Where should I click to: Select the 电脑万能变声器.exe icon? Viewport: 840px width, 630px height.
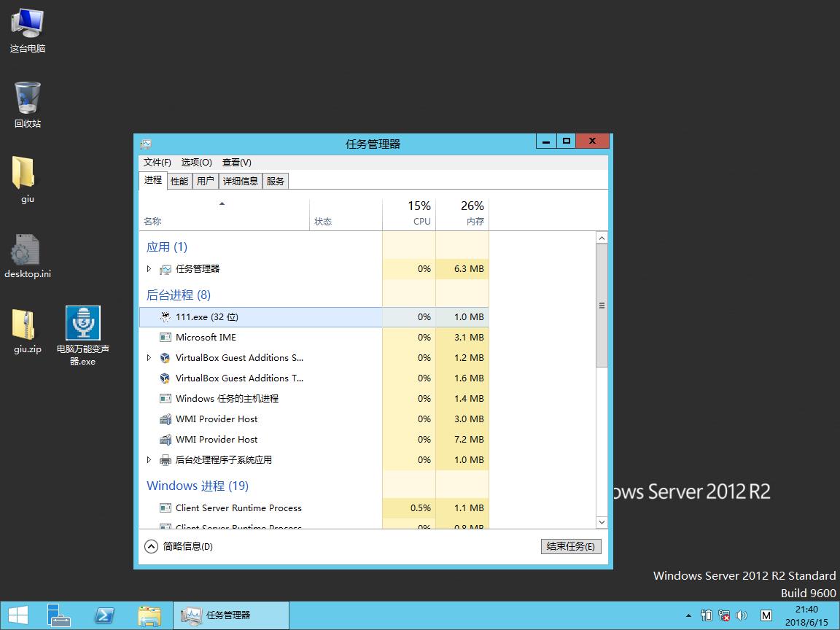click(83, 323)
